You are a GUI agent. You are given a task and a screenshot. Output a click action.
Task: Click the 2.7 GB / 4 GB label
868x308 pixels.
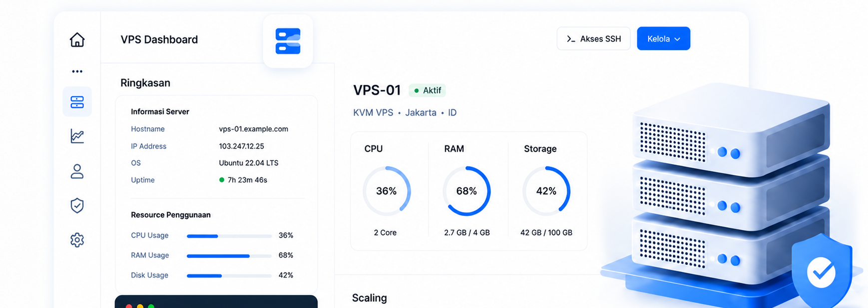coord(467,232)
